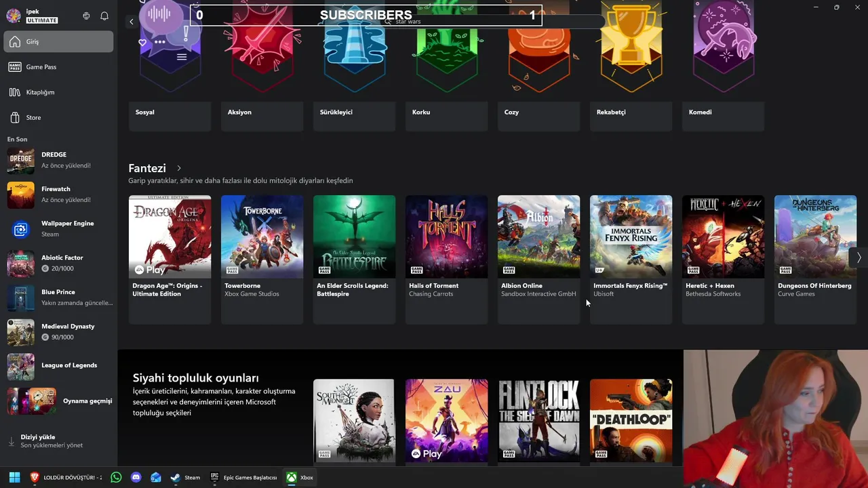This screenshot has height=488, width=868.
Task: Open Dragon Age Origins game tile
Action: 170,260
